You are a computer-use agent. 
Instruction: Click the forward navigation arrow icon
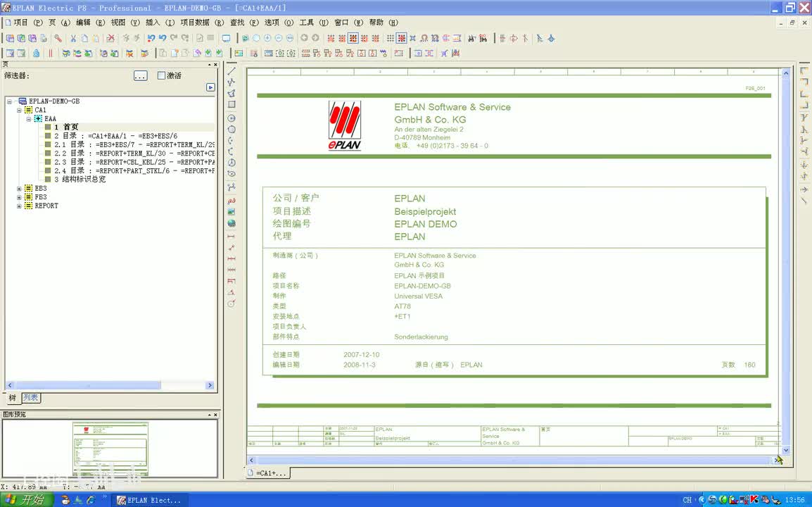point(315,38)
